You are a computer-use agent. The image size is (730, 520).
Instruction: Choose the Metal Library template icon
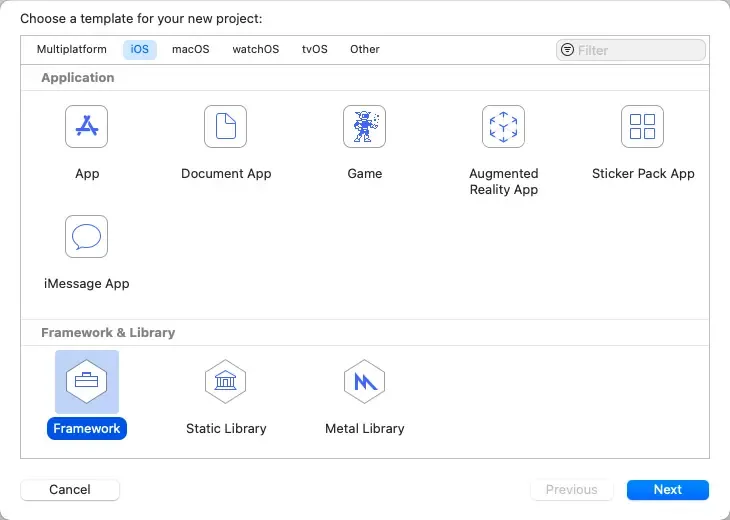point(365,381)
